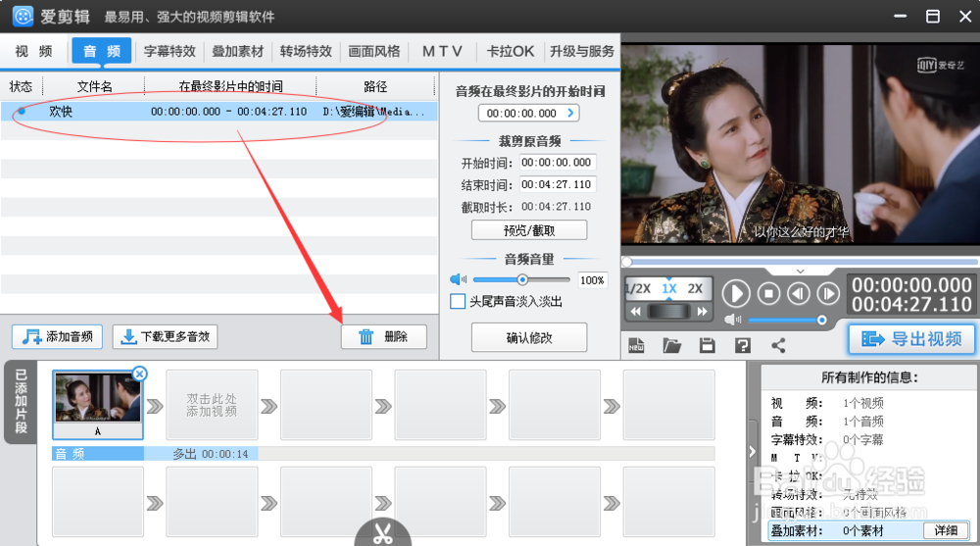Open the 画面风格 tab
Screen dimensions: 980x546
point(373,51)
